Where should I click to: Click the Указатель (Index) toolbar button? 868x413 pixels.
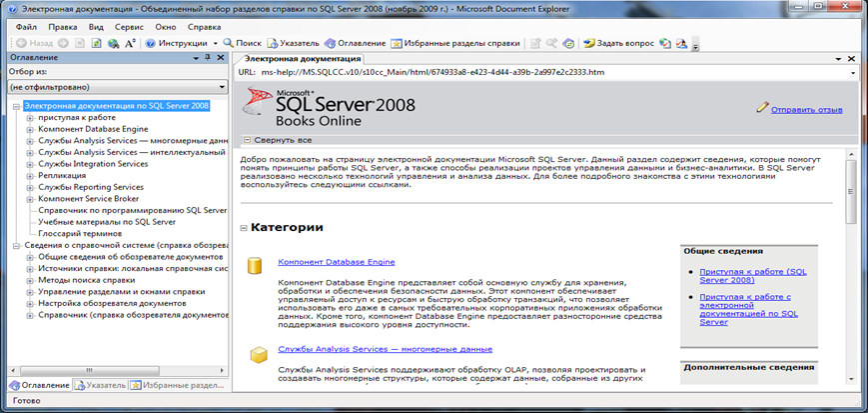coord(294,43)
